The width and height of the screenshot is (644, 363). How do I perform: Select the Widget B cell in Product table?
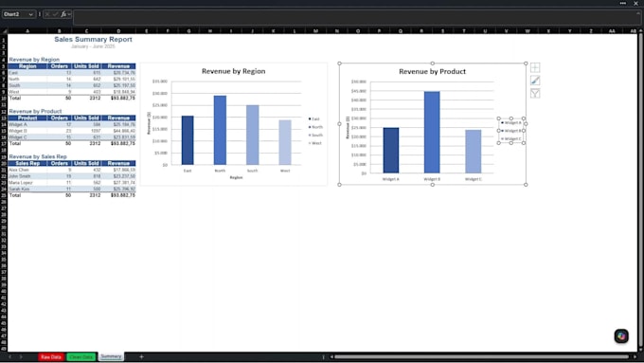coord(27,131)
